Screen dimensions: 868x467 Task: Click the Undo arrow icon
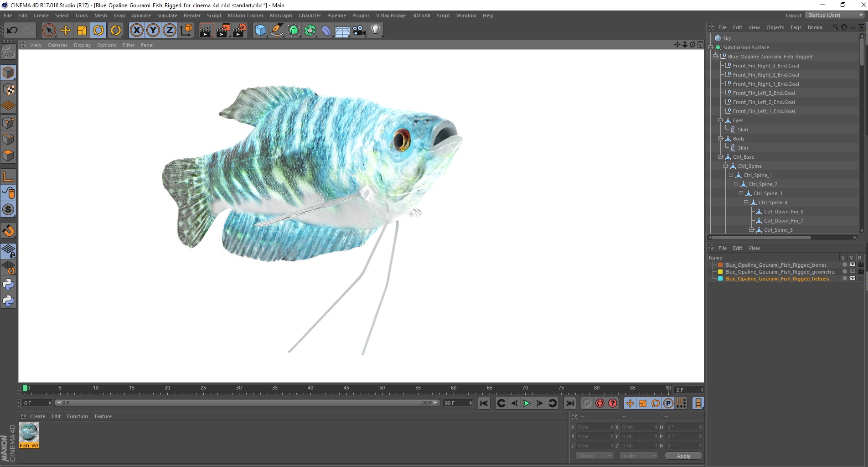pyautogui.click(x=12, y=31)
